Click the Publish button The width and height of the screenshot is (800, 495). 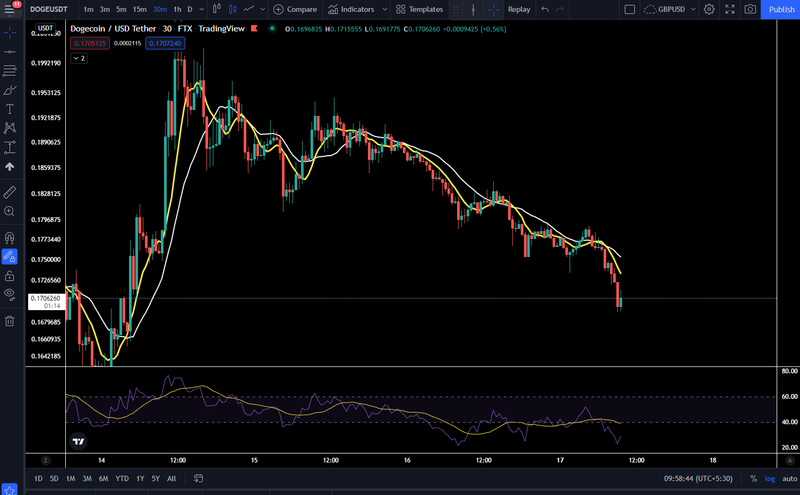[x=781, y=9]
